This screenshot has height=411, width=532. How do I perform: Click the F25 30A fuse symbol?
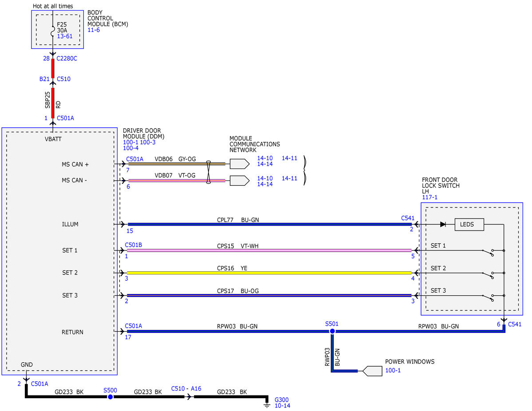pos(53,31)
